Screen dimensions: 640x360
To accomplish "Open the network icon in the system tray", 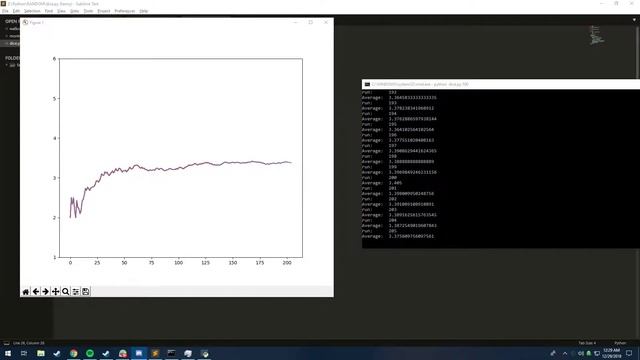I will pyautogui.click(x=597, y=353).
